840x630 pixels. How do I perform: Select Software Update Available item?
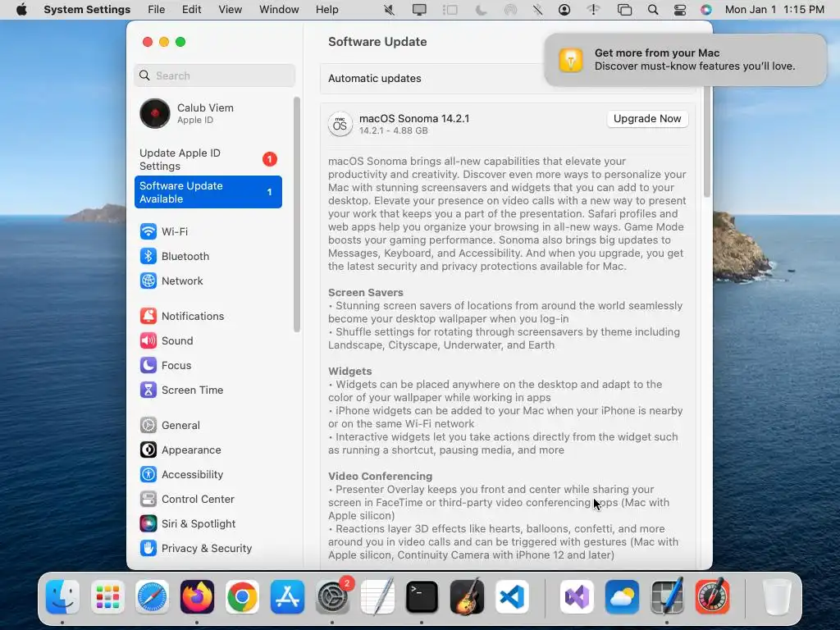click(208, 192)
